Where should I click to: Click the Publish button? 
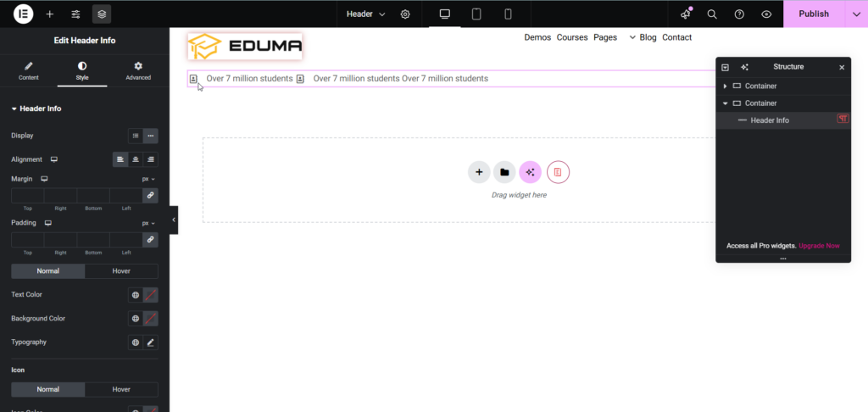pos(814,14)
